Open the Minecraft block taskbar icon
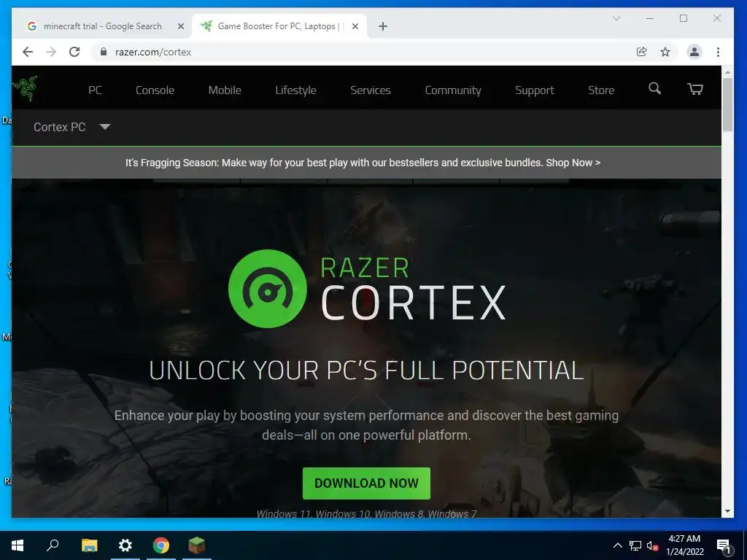This screenshot has width=747, height=560. [197, 545]
